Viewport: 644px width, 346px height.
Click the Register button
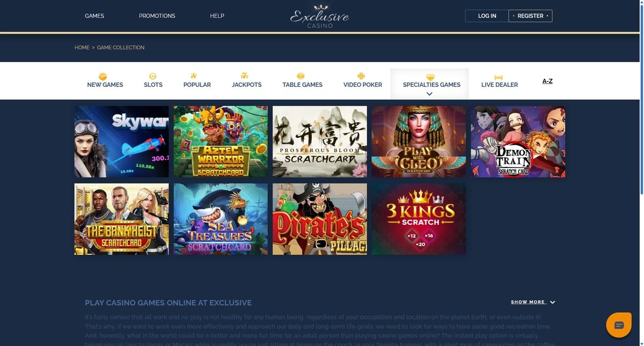click(x=530, y=16)
